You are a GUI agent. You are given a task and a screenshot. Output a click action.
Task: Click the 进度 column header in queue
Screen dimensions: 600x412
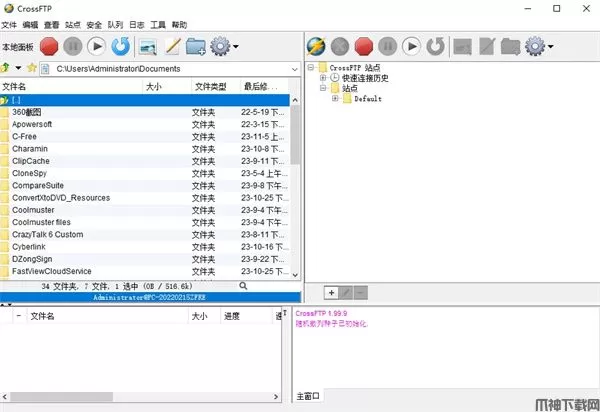pos(246,316)
